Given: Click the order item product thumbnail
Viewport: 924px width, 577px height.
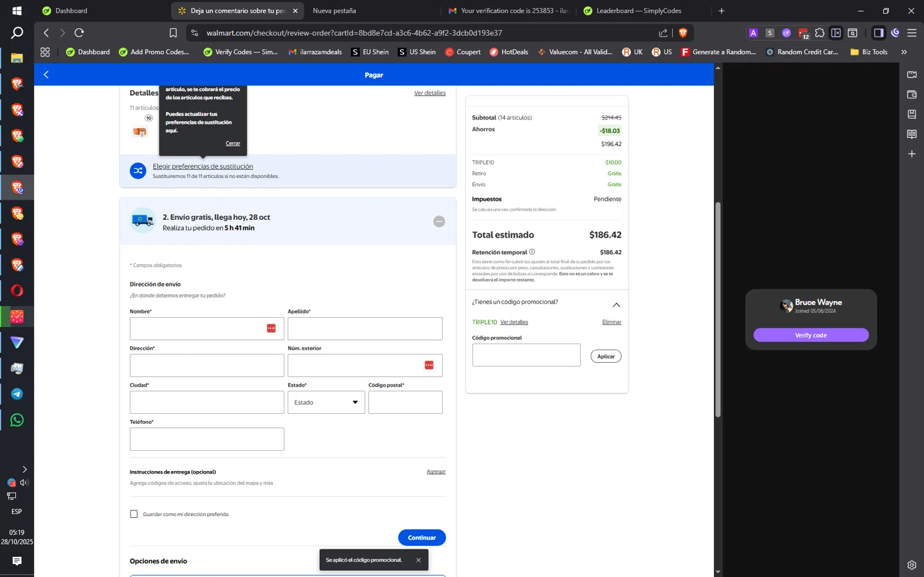Looking at the screenshot, I should pyautogui.click(x=140, y=131).
